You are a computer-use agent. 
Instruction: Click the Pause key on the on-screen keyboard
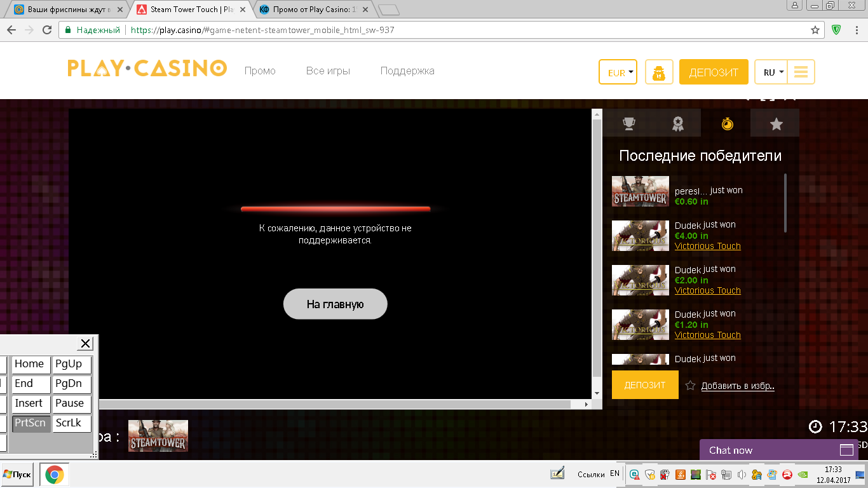pos(71,403)
